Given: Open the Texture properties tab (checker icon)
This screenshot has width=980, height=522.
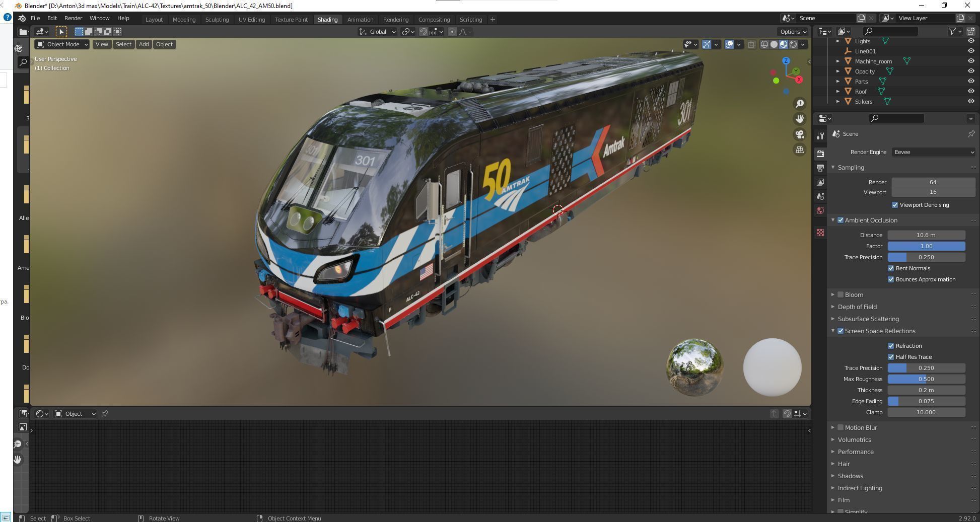Looking at the screenshot, I should 820,233.
